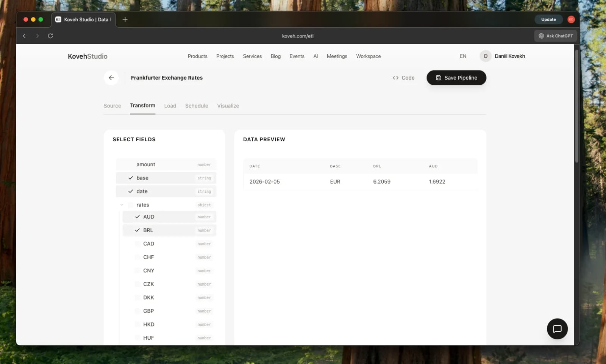Open the EN language selector
The width and height of the screenshot is (606, 364).
[x=463, y=56]
